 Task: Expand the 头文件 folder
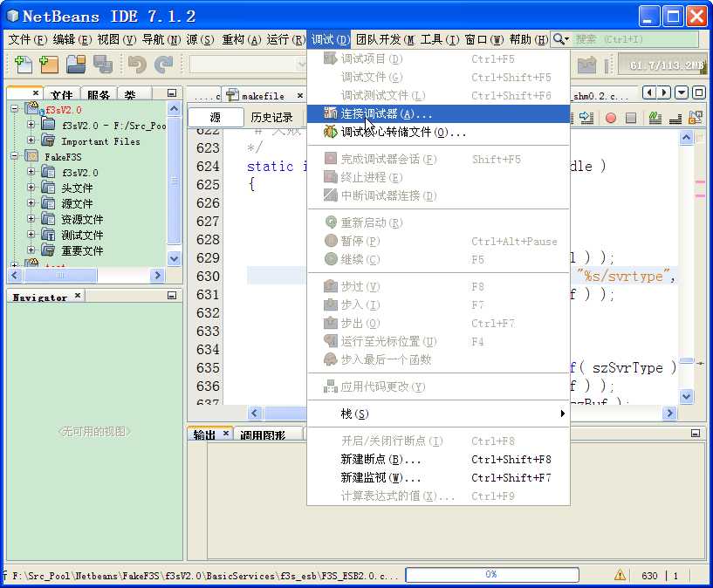31,187
